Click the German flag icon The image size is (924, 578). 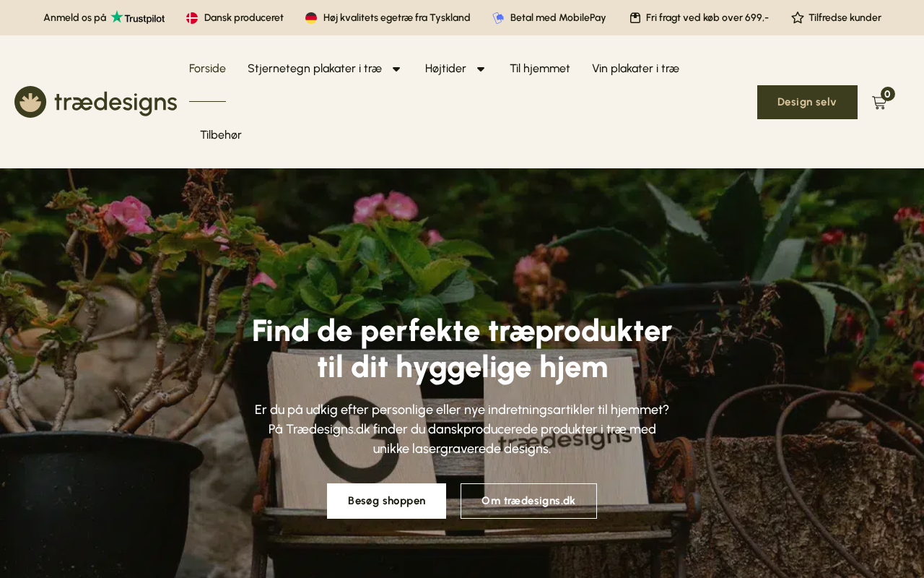pyautogui.click(x=311, y=18)
